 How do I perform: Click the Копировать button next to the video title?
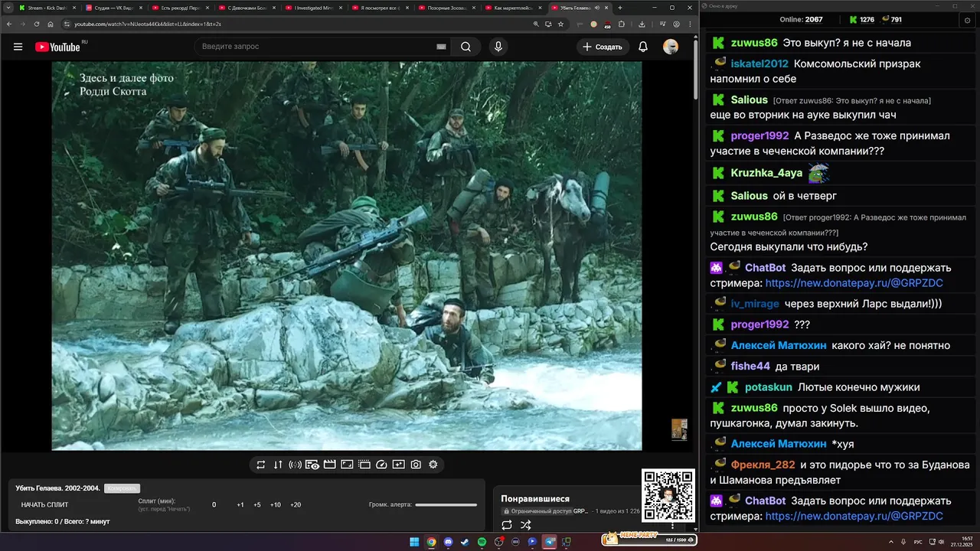point(122,488)
